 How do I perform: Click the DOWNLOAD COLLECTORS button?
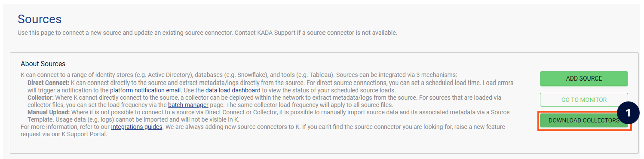coord(584,121)
